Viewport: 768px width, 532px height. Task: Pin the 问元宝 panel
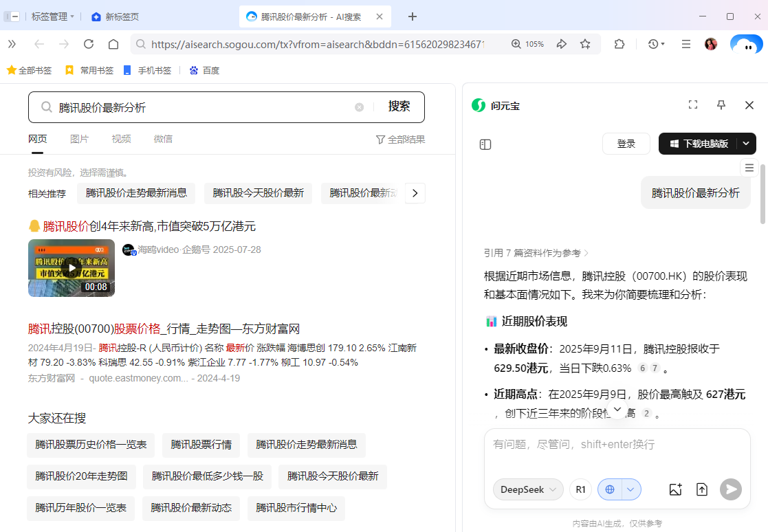[721, 104]
